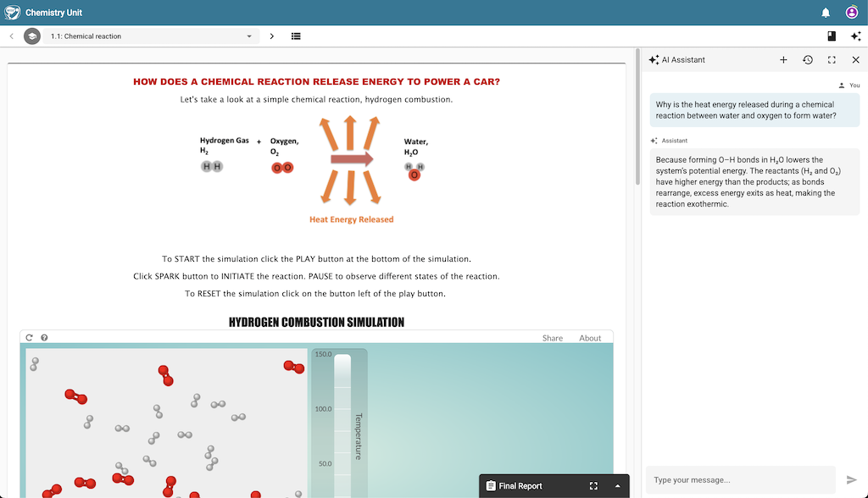
Task: Open the About link in simulation
Action: (590, 338)
